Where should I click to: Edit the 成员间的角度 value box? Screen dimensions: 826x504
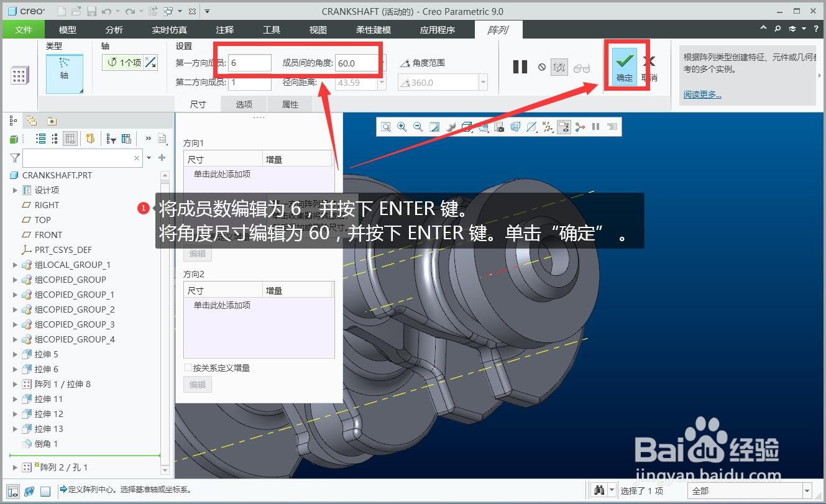coord(357,63)
